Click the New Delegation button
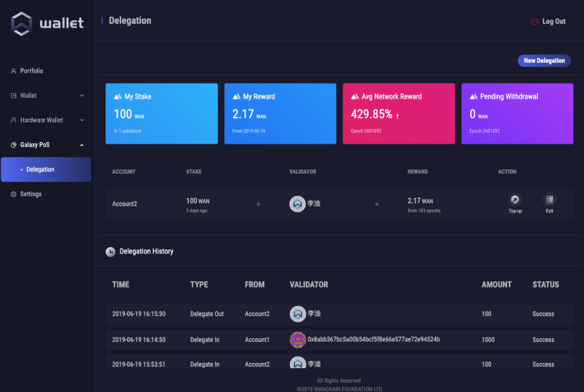 click(x=544, y=61)
